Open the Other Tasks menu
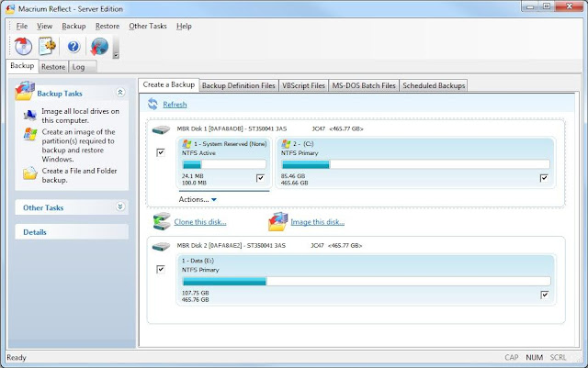588x368 pixels. click(x=148, y=27)
